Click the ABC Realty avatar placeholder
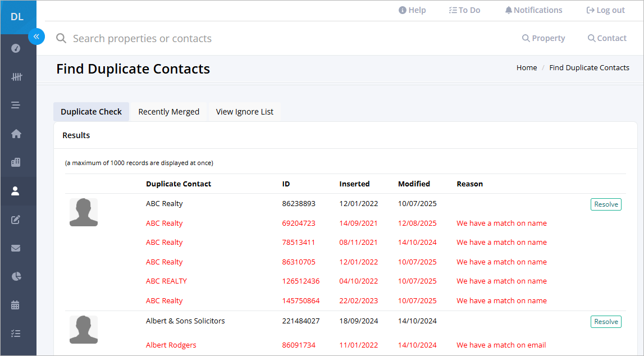644x356 pixels. click(x=83, y=212)
